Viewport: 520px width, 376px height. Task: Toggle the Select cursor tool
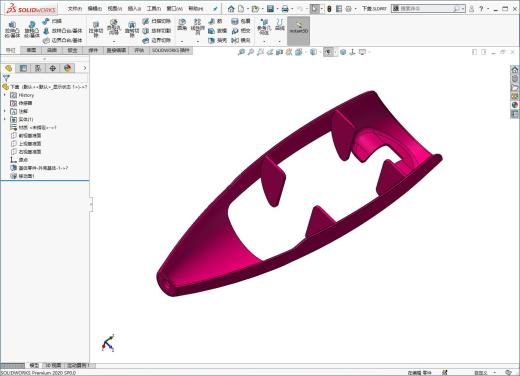pos(314,9)
